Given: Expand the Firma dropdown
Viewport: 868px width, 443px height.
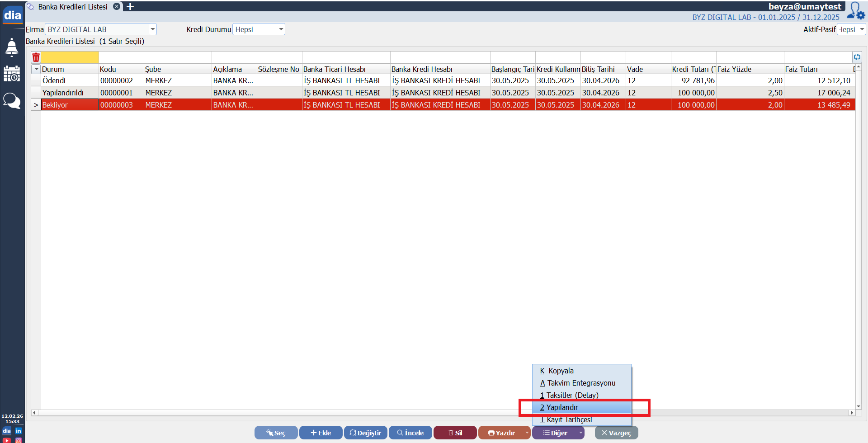Looking at the screenshot, I should [x=152, y=29].
